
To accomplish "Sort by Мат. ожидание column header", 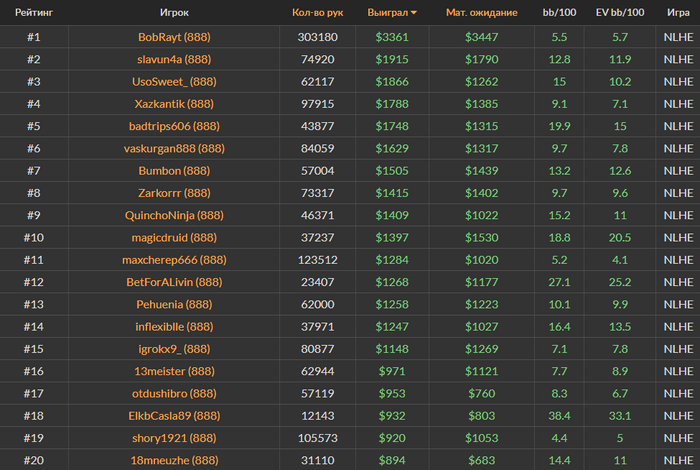I will pos(482,12).
